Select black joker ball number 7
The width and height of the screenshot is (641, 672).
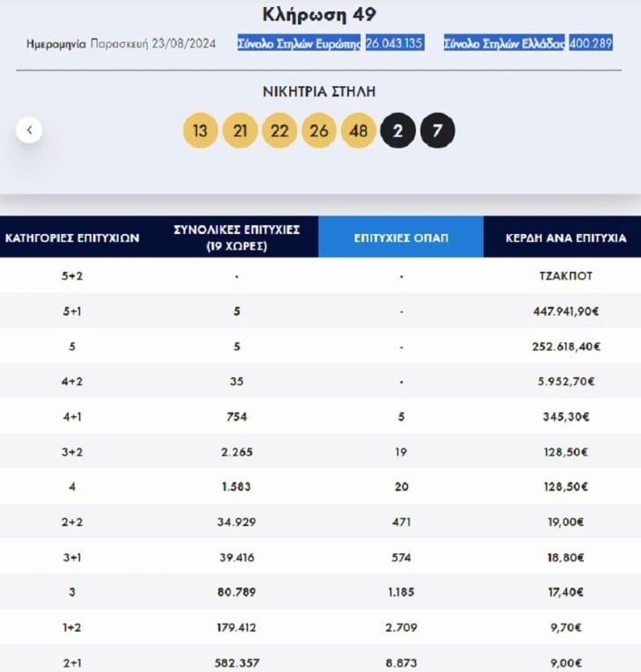click(x=438, y=130)
